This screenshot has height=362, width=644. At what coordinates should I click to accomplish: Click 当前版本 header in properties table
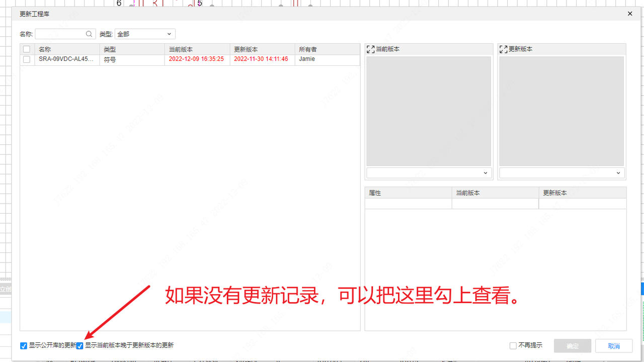coord(496,193)
